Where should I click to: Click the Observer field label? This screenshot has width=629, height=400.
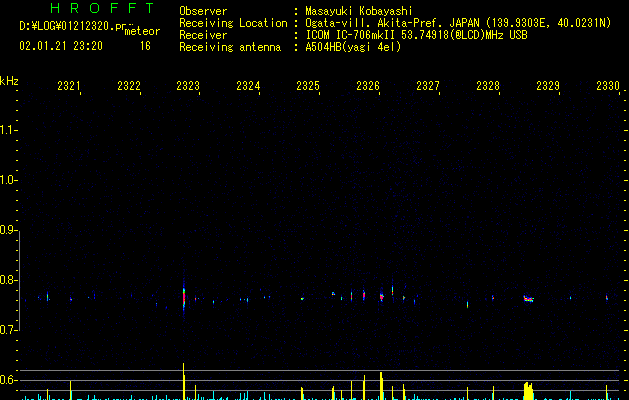point(203,11)
